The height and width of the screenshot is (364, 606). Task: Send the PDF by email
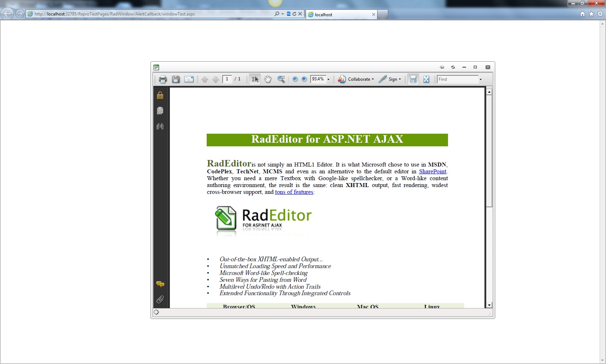[x=189, y=79]
